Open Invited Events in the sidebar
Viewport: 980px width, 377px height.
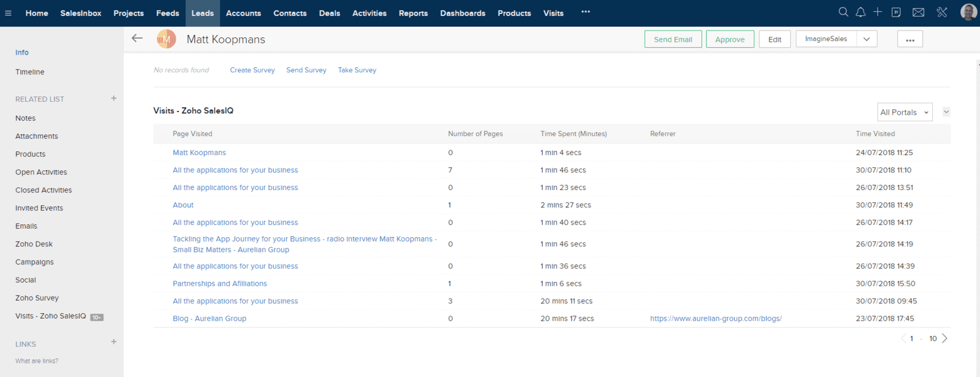tap(39, 208)
